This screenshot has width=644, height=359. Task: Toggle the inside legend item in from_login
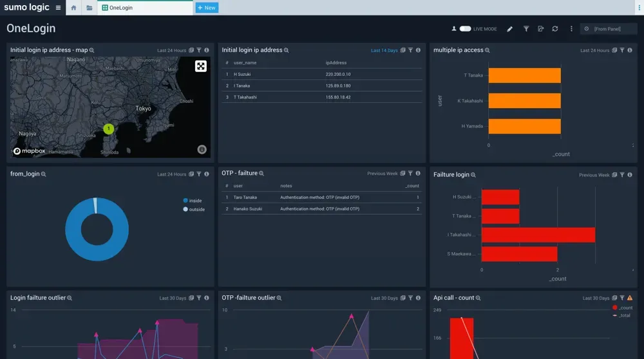[x=192, y=201]
